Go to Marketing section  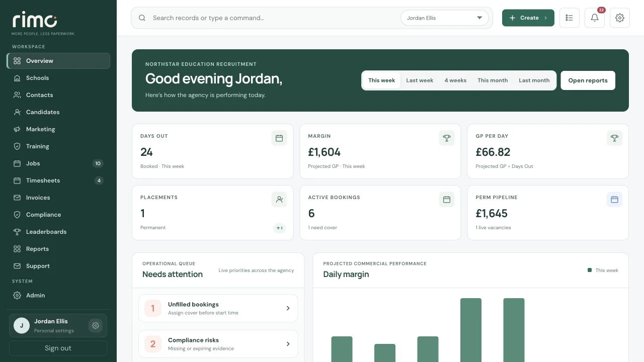pyautogui.click(x=58, y=129)
